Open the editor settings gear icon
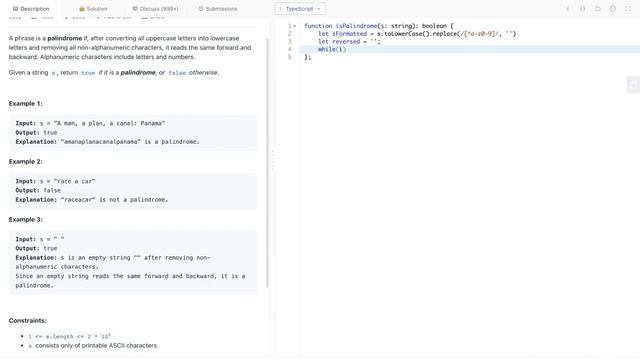Viewport: 640px width, 360px height. point(613,9)
